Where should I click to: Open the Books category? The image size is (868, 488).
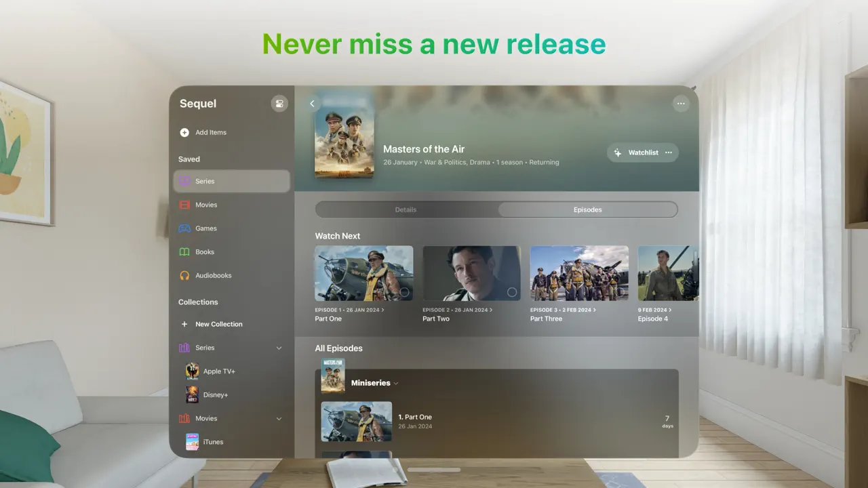[232, 252]
